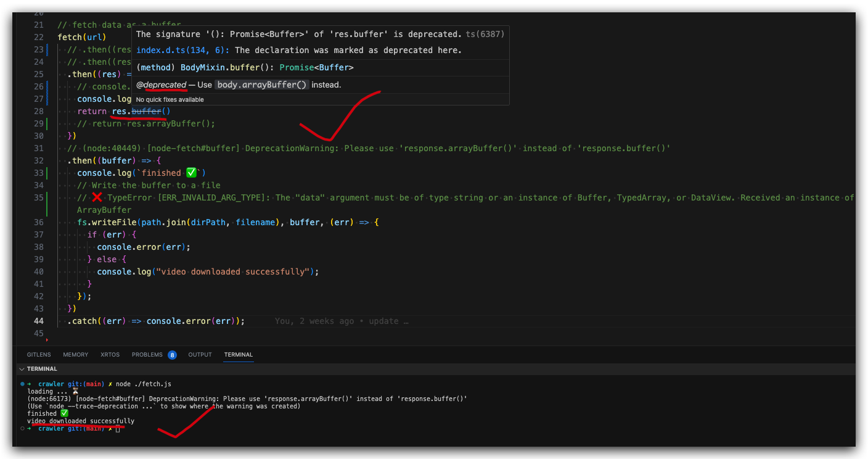The image size is (868, 459).
Task: Collapse the TERMINAL section chevron
Action: click(x=22, y=369)
